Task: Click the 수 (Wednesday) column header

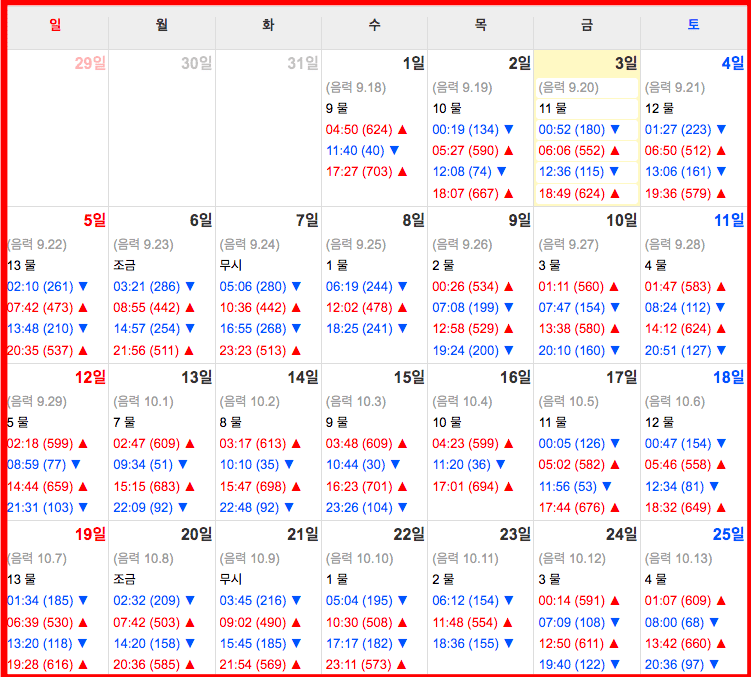Action: tap(375, 24)
